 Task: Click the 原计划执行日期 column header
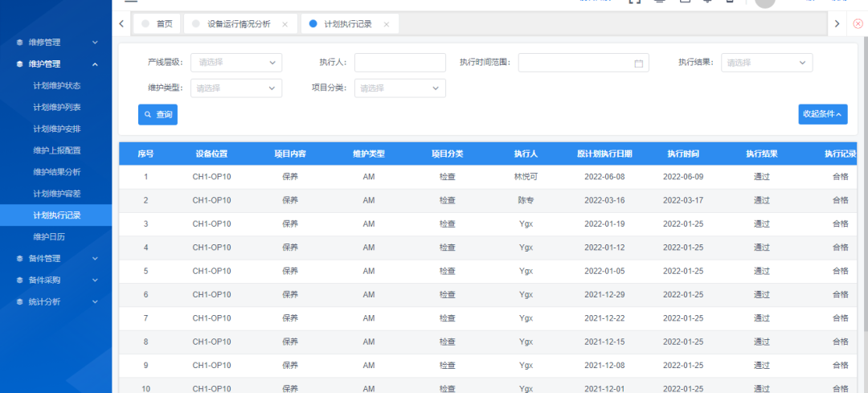tap(604, 154)
